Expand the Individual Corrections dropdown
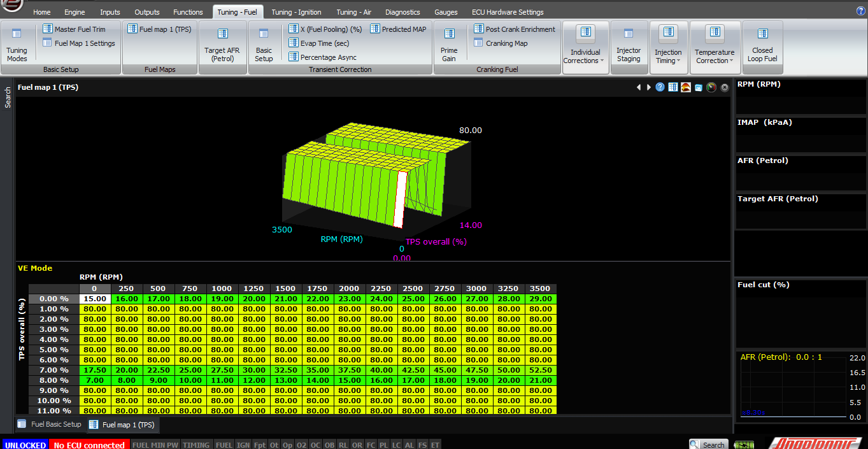 tap(585, 46)
